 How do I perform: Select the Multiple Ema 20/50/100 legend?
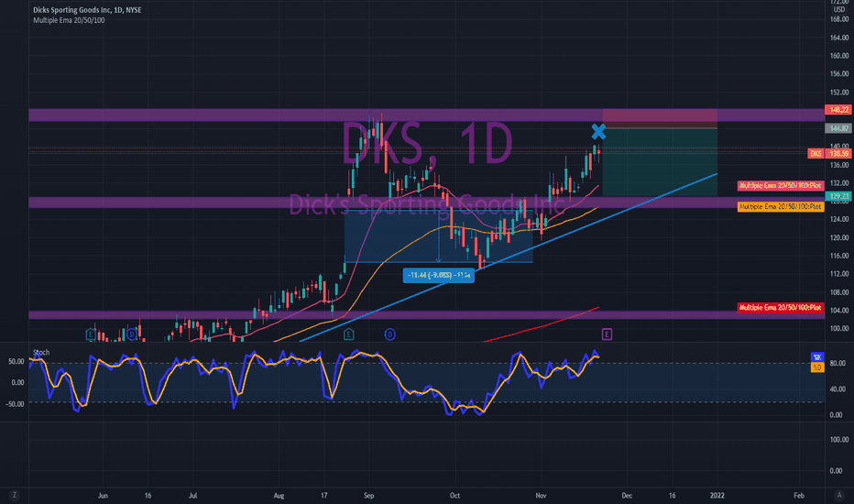pyautogui.click(x=69, y=20)
